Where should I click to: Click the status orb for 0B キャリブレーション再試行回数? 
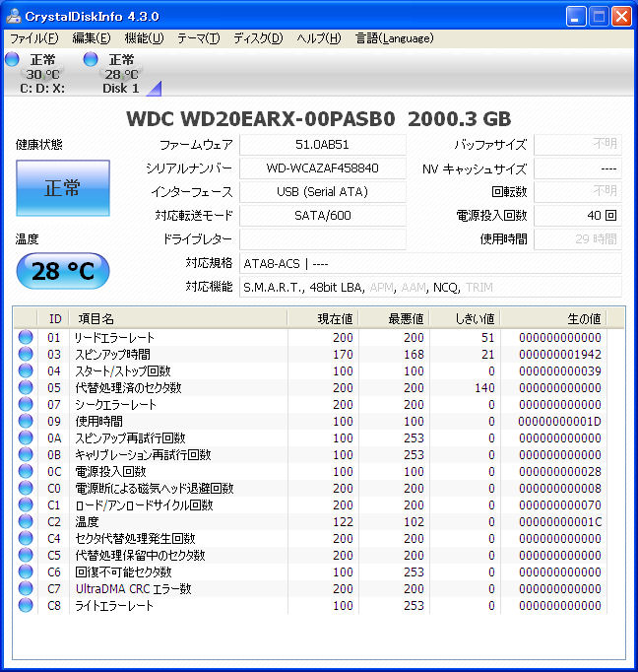click(x=26, y=454)
